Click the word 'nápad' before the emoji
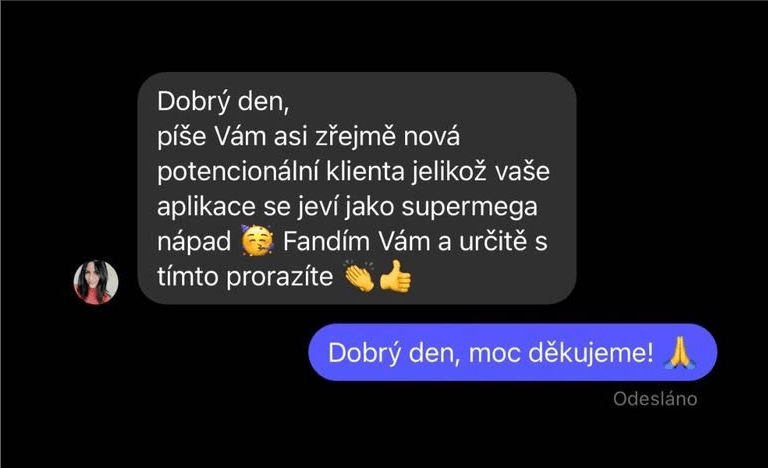 tap(194, 243)
